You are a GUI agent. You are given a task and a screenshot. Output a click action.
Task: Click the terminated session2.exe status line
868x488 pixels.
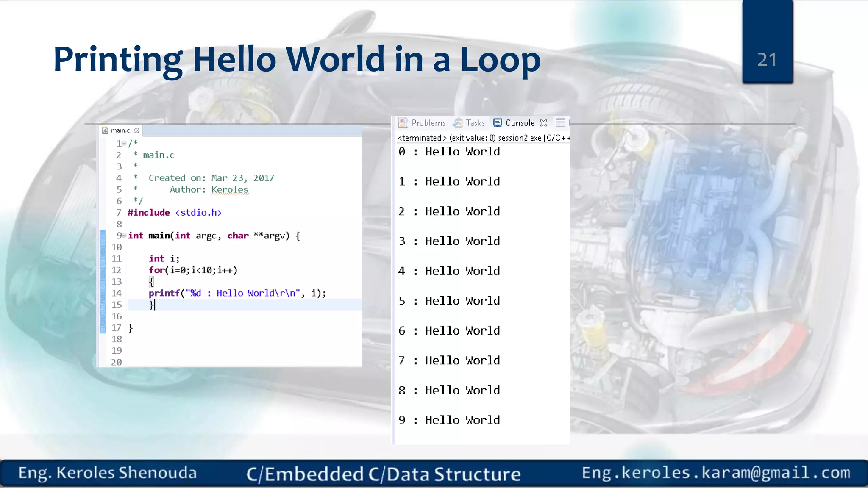(x=484, y=138)
